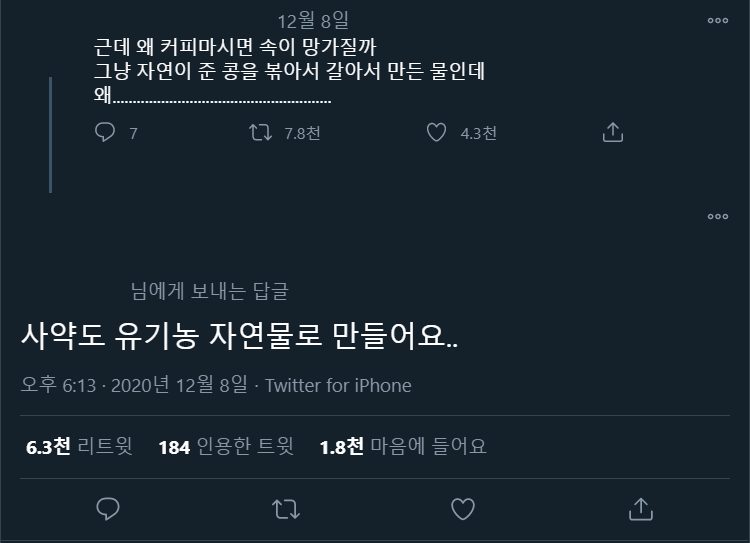Screen dimensions: 750x543
Task: Open more options for the top tweet
Action: tap(718, 20)
